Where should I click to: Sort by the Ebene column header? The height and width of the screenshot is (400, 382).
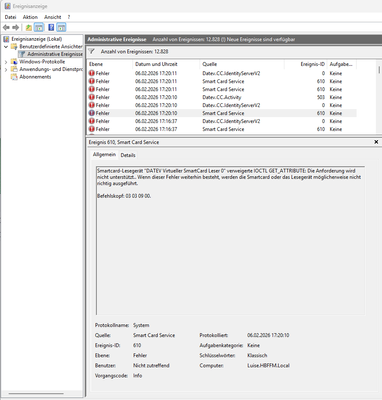(109, 64)
